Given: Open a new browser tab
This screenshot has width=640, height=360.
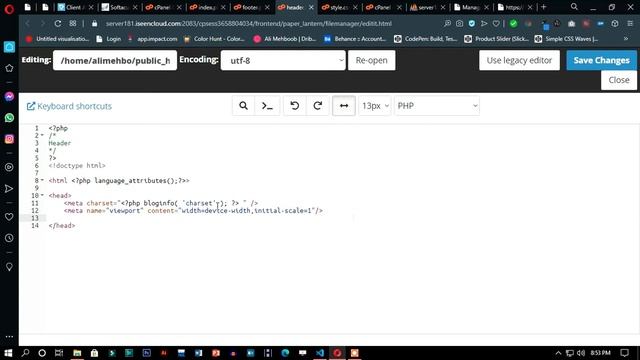Looking at the screenshot, I should pos(543,7).
